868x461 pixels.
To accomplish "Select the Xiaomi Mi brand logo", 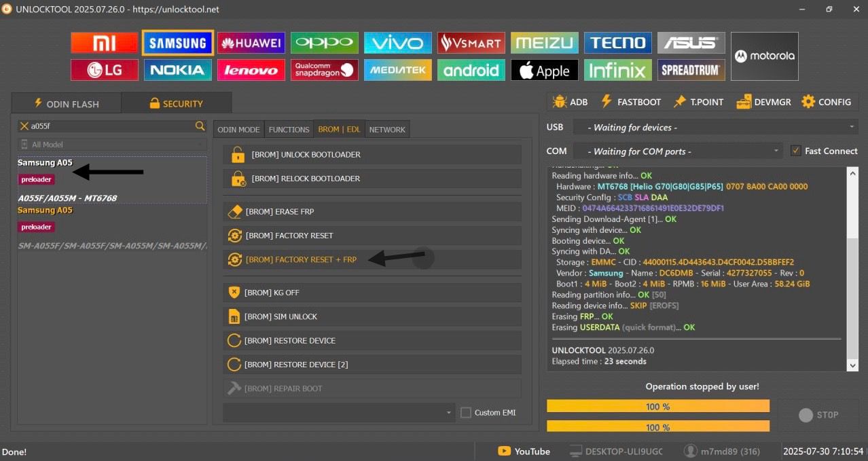I will [105, 43].
